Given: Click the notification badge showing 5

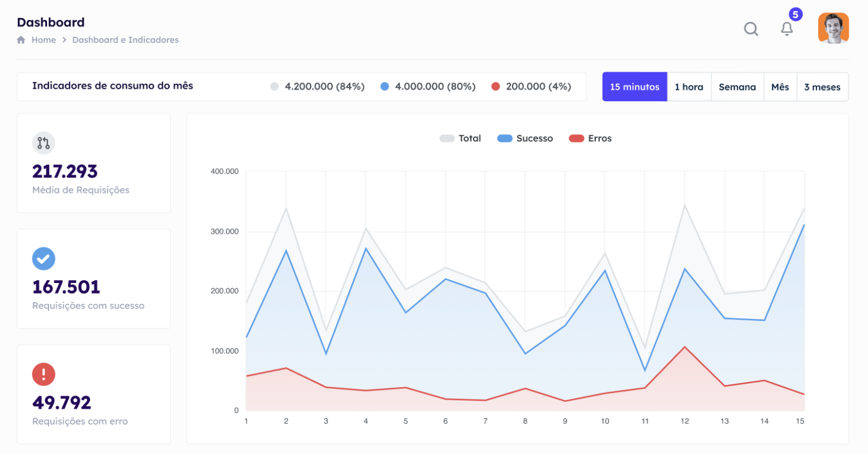Looking at the screenshot, I should (x=796, y=15).
